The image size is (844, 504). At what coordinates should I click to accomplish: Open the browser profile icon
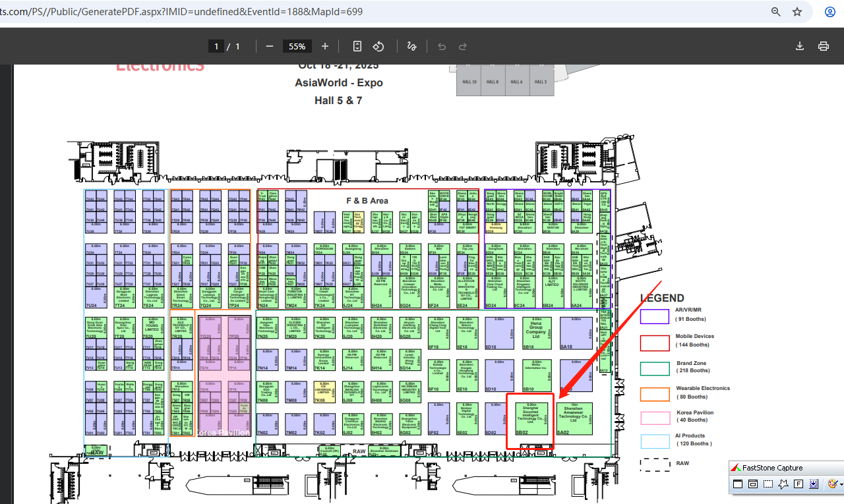pos(830,12)
